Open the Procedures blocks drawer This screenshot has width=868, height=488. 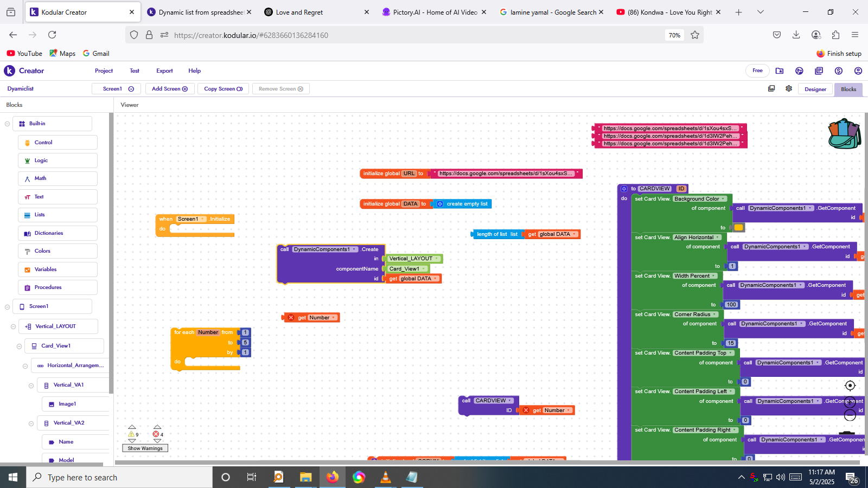pyautogui.click(x=58, y=287)
